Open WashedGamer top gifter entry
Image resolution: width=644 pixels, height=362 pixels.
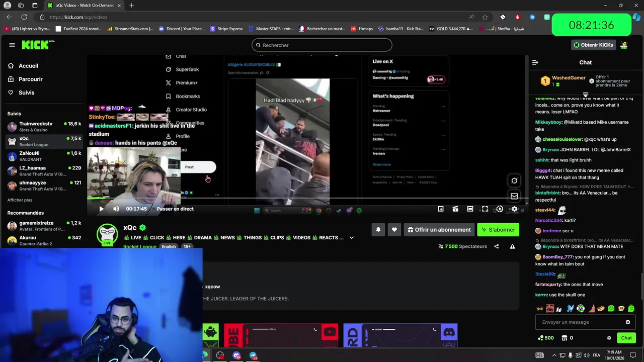point(562,81)
